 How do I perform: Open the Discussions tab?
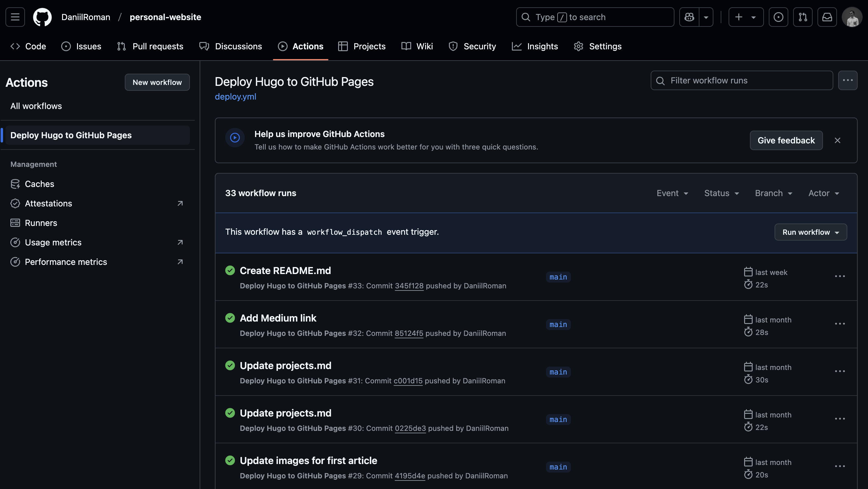tap(230, 46)
